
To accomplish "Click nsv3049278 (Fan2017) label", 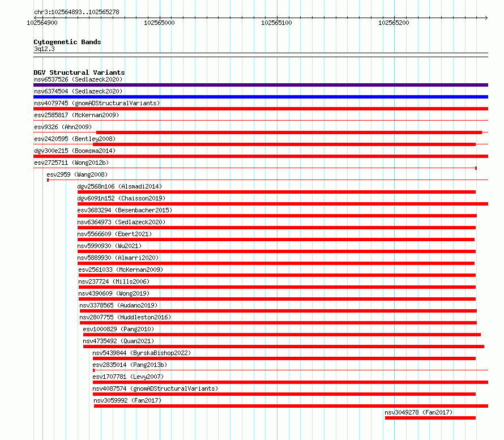I will [x=418, y=412].
